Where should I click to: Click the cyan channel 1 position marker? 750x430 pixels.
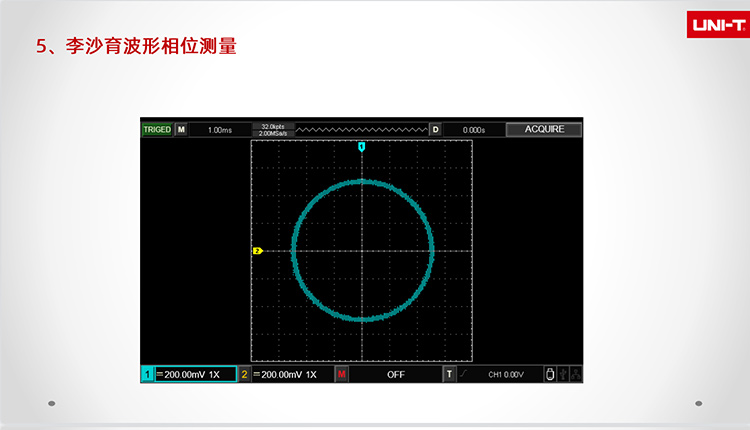[361, 146]
